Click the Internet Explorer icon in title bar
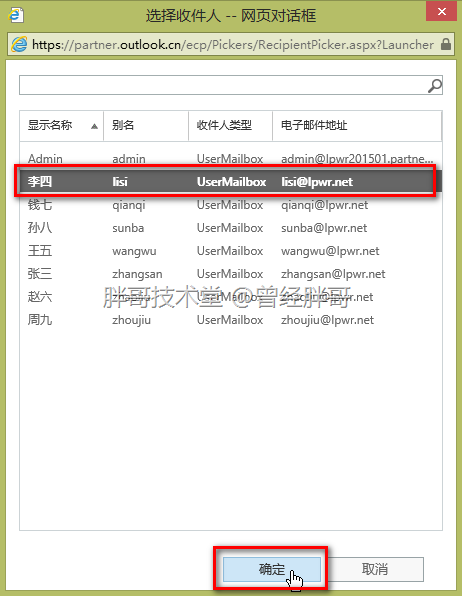 coord(16,15)
